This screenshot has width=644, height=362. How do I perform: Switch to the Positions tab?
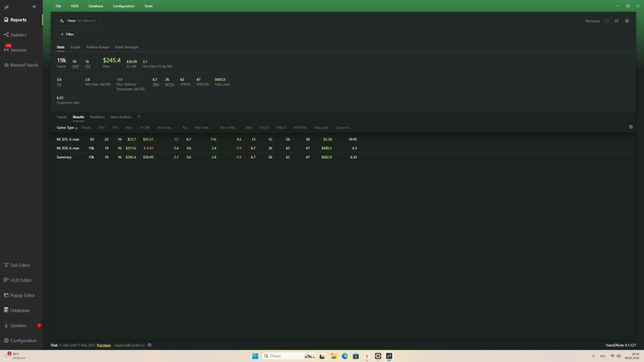(98, 118)
